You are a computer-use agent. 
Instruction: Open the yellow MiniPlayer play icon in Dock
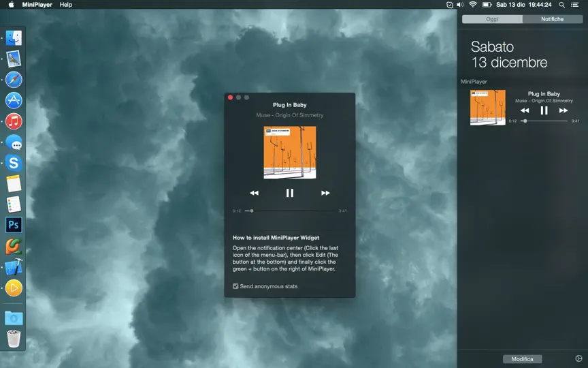click(14, 288)
